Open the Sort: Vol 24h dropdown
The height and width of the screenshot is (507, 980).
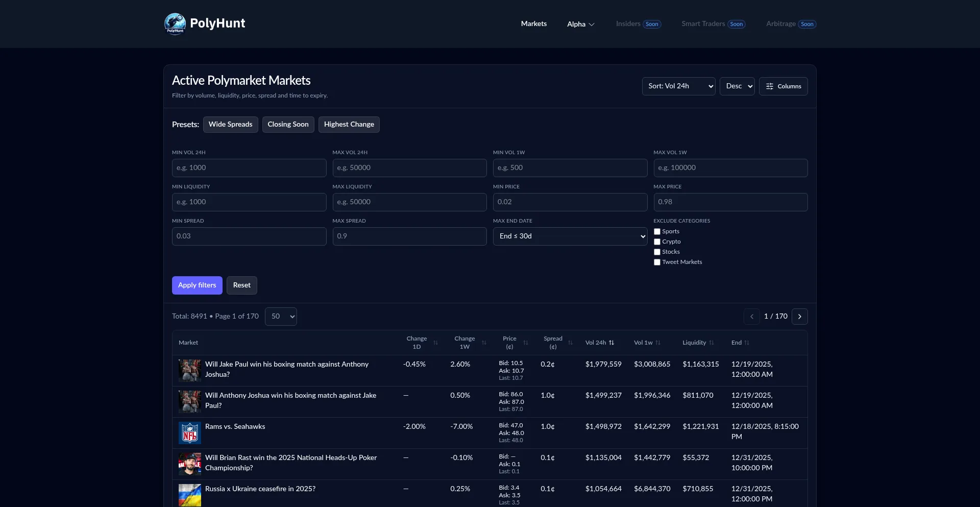[x=678, y=86]
